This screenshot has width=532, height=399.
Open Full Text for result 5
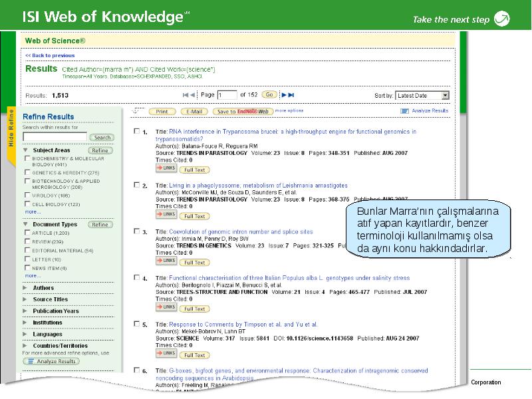click(194, 355)
